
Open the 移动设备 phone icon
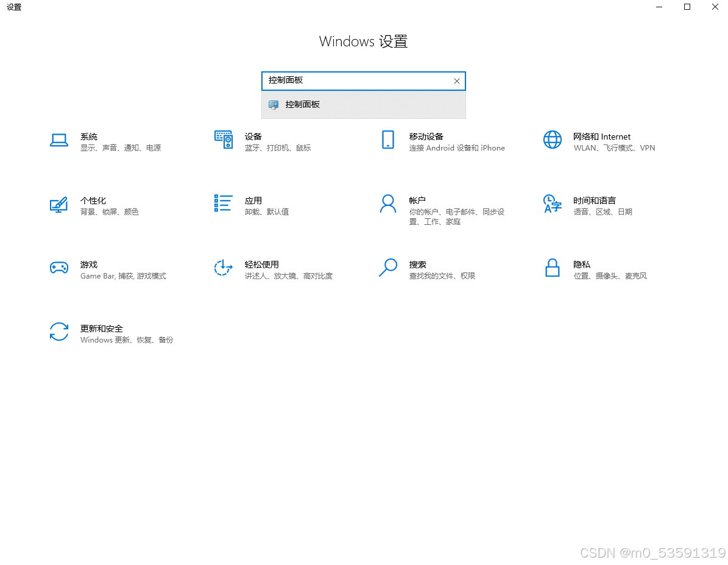tap(387, 140)
